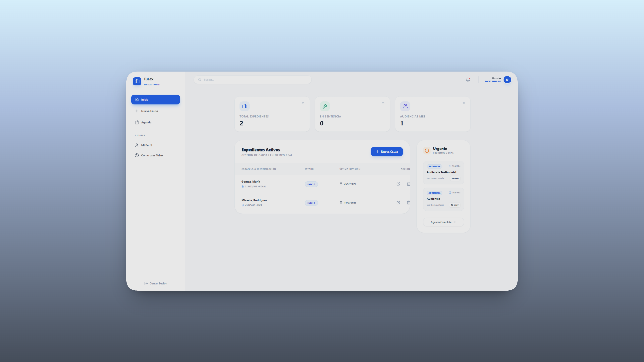This screenshot has height=362, width=644.
Task: Click the 45645656 • CIVIL case number
Action: point(254,205)
